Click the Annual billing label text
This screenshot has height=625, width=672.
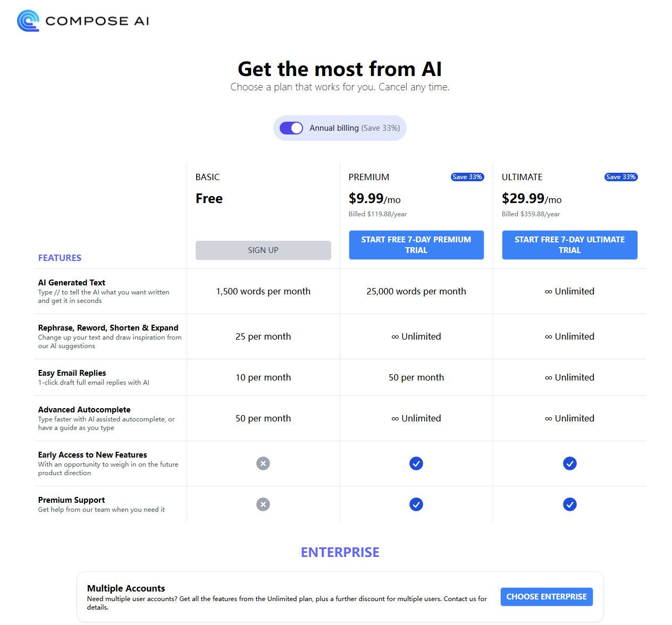(x=334, y=128)
